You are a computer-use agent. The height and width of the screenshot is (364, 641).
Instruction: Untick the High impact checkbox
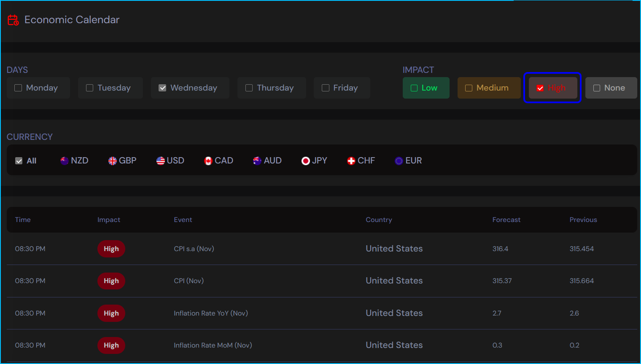[x=540, y=88]
